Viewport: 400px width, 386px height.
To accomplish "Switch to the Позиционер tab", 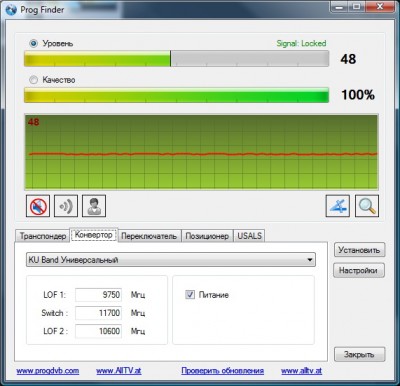I will point(207,236).
